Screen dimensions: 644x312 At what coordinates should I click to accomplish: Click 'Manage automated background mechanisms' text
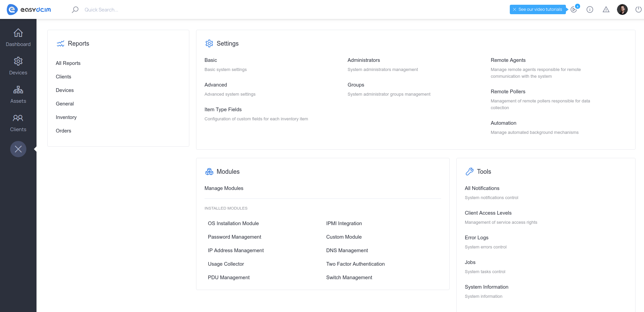(534, 133)
